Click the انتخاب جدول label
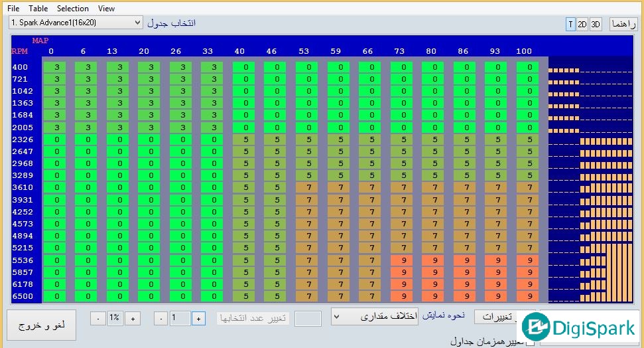Viewport: 644px width, 348px height. pyautogui.click(x=172, y=23)
